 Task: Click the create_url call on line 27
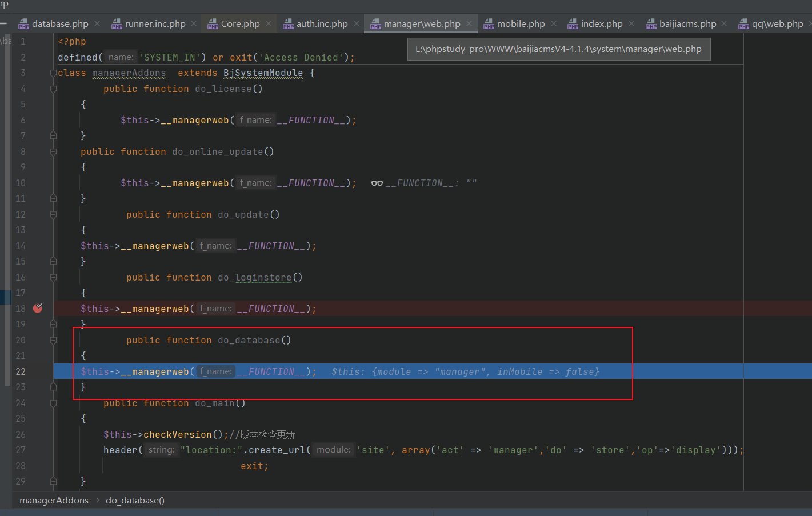(x=277, y=450)
